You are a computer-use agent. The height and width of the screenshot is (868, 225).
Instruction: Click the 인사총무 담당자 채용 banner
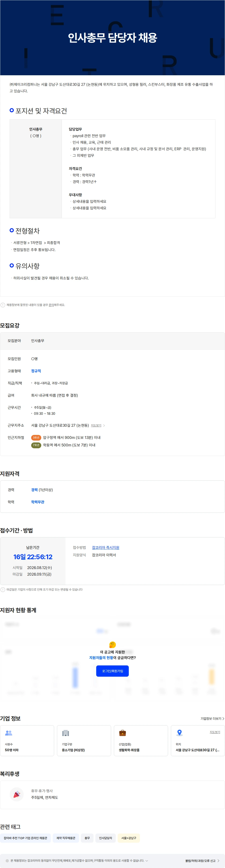coord(112,38)
